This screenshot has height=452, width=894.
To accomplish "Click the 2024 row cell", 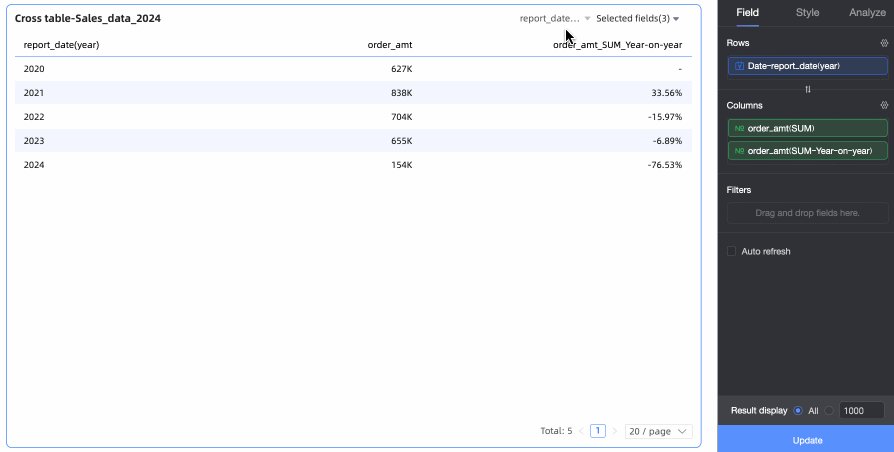I will tap(34, 165).
